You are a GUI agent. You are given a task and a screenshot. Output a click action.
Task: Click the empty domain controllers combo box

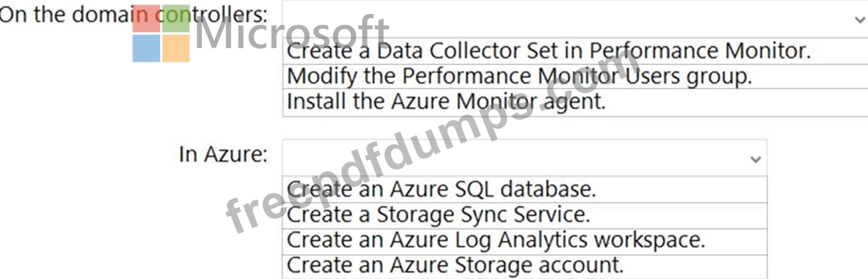564,20
